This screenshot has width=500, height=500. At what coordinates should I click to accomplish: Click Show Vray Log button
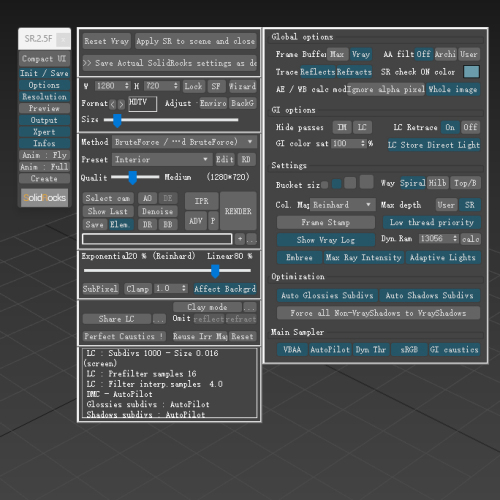pos(326,240)
